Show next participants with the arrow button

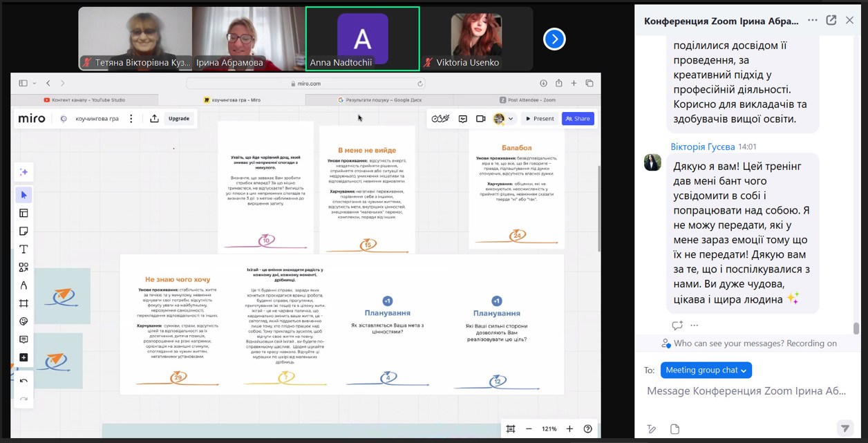pyautogui.click(x=554, y=39)
